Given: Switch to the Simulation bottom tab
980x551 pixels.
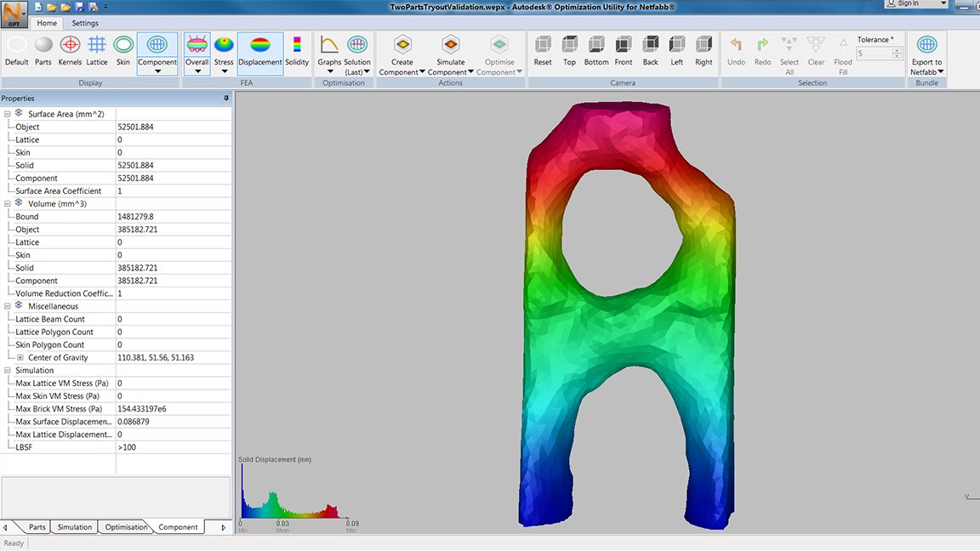Looking at the screenshot, I should pos(74,527).
